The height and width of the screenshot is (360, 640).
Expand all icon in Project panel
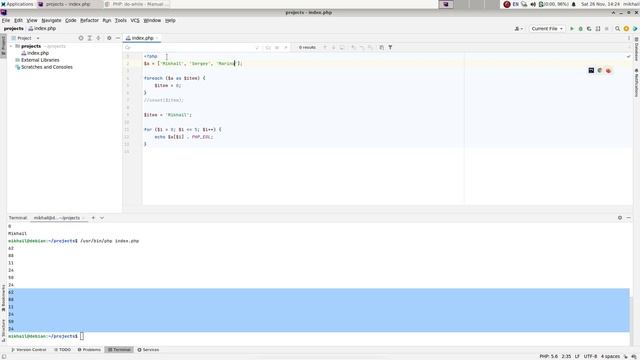click(89, 38)
